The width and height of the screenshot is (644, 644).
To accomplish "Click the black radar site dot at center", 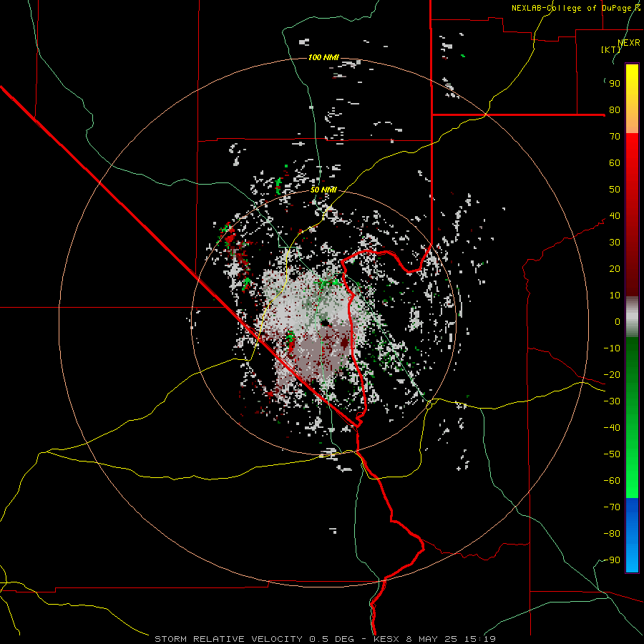I will click(x=326, y=323).
